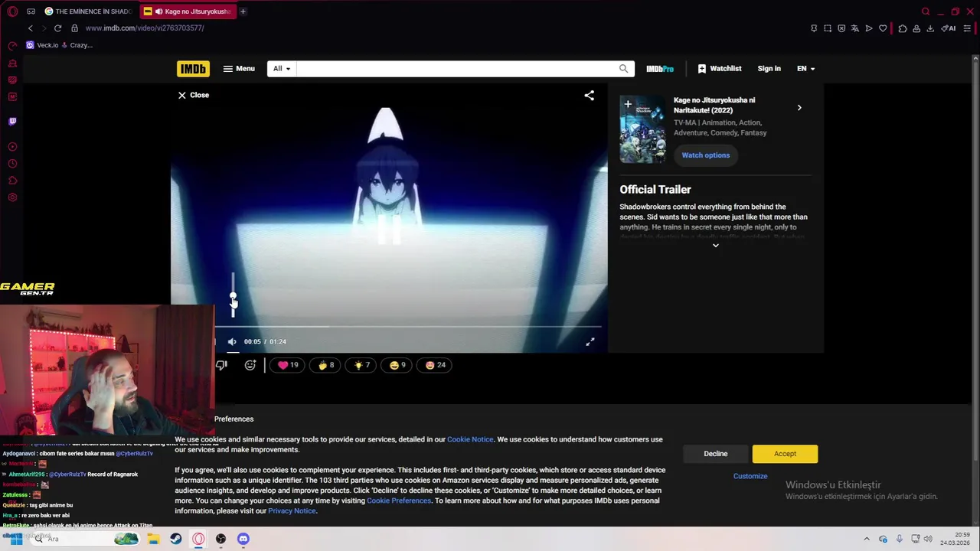The image size is (980, 551).
Task: Open the translate page icon
Action: click(855, 28)
